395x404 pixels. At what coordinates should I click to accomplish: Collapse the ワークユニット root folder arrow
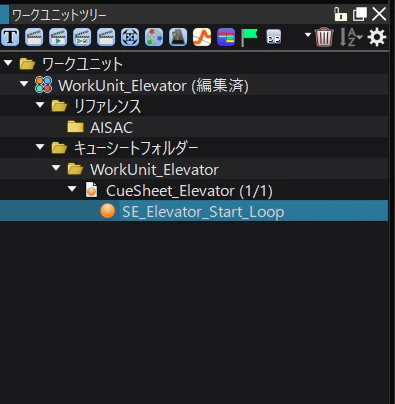tap(8, 63)
